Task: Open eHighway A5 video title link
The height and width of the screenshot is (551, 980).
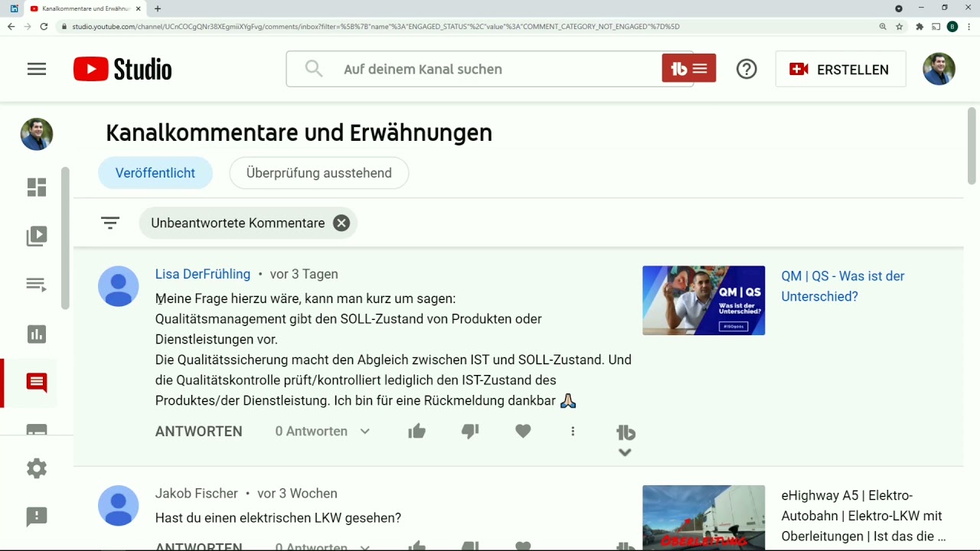Action: 864,516
